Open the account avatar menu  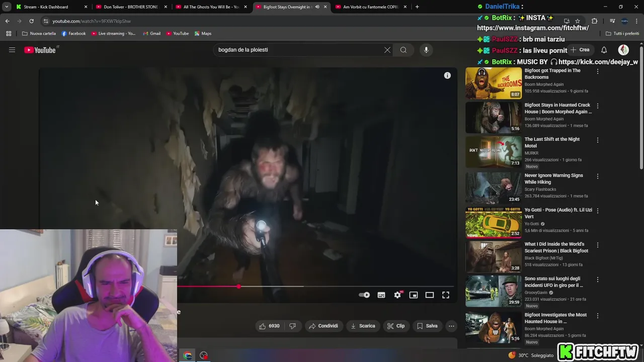click(623, 50)
